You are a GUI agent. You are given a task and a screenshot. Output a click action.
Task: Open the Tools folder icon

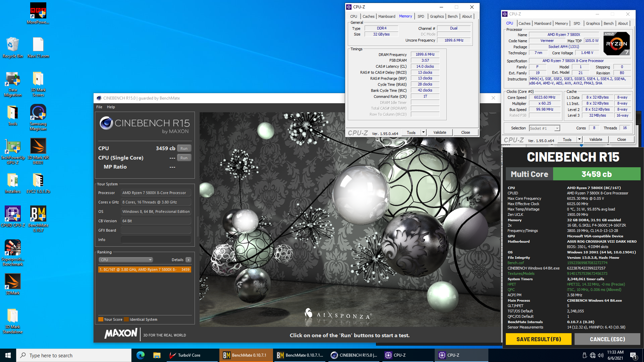click(x=13, y=115)
